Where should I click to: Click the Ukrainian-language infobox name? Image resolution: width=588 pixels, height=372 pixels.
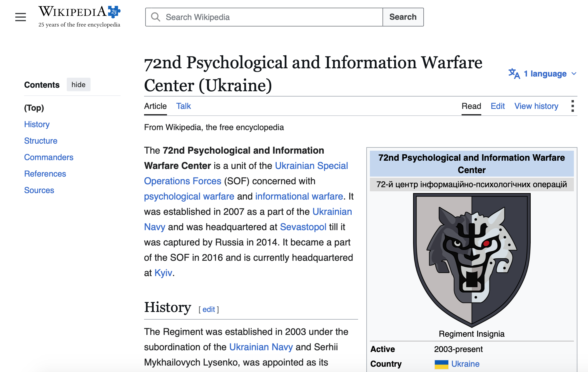coord(472,185)
